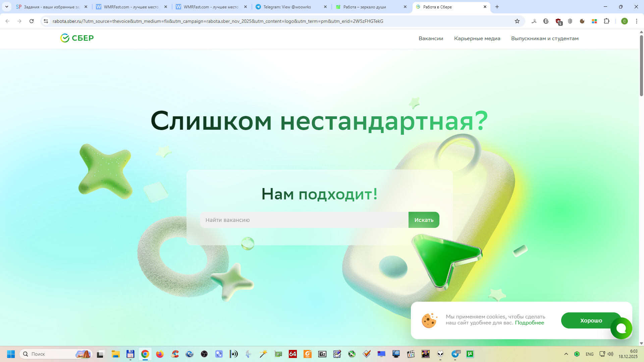This screenshot has width=644, height=362.
Task: Open the browser extensions puzzle icon
Action: 606,21
